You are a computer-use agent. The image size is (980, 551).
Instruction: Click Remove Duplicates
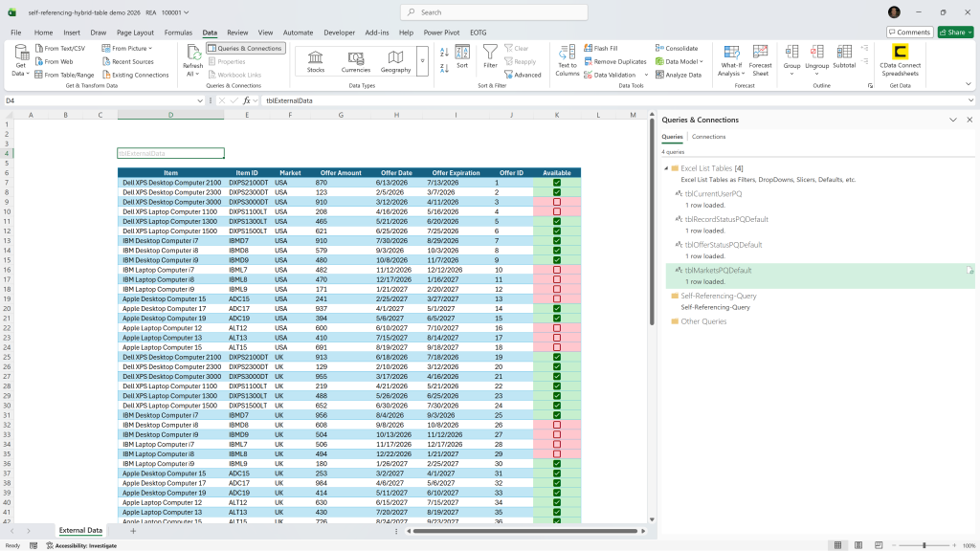point(615,61)
